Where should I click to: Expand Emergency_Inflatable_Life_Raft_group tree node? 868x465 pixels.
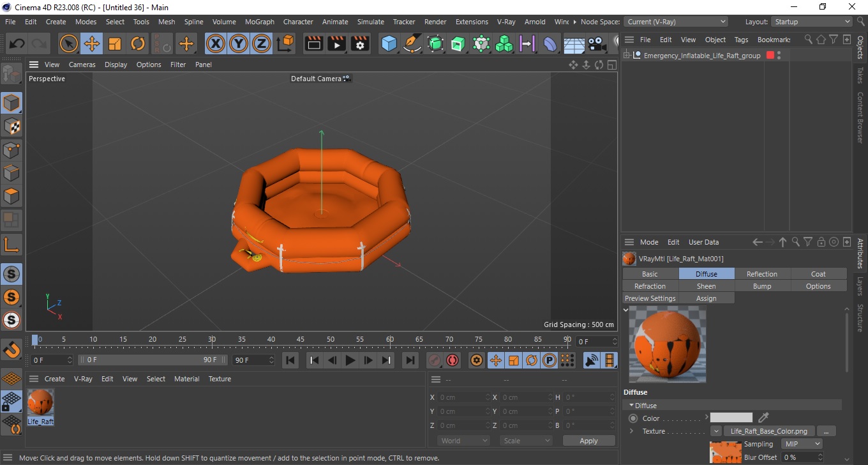(x=627, y=55)
